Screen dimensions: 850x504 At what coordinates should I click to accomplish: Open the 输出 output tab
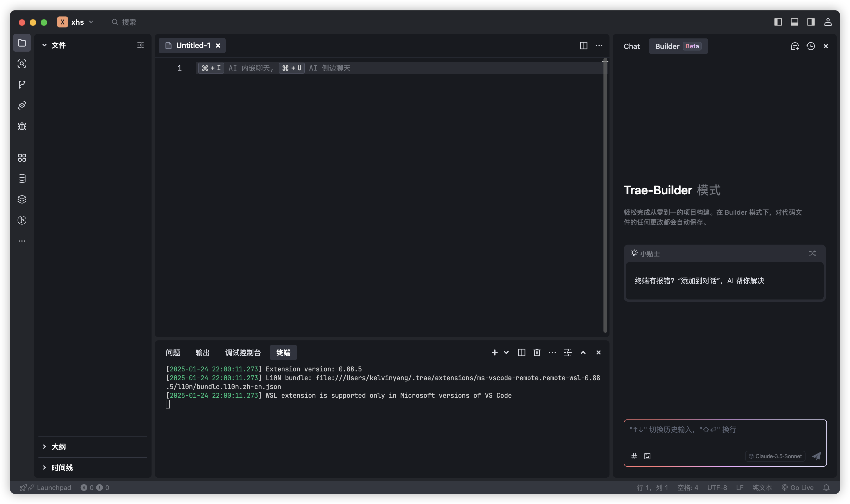203,352
